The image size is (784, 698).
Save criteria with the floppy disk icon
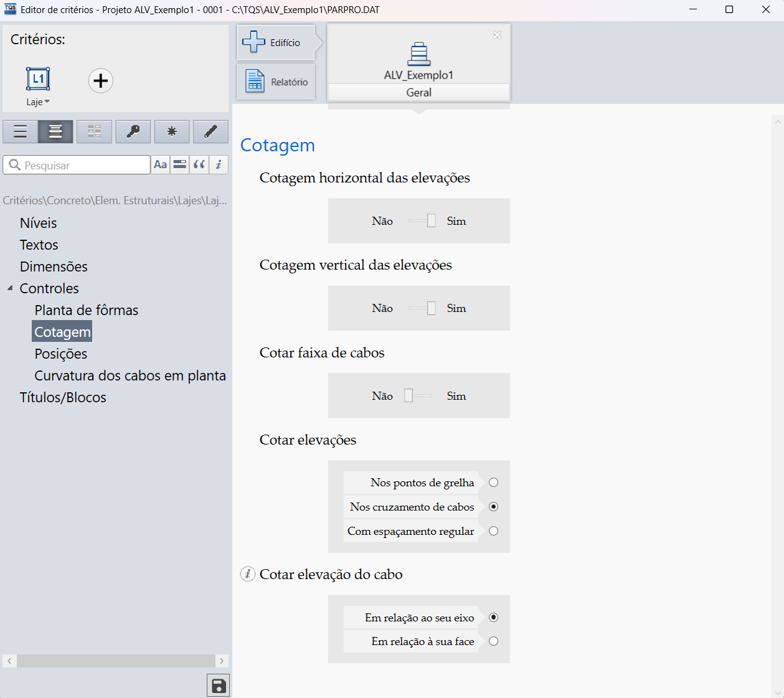pyautogui.click(x=218, y=686)
